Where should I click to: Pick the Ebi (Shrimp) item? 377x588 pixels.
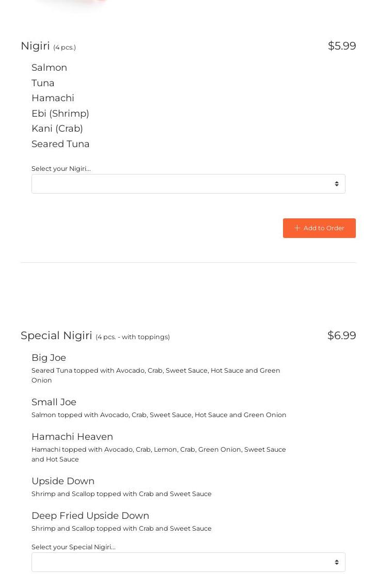tap(60, 114)
